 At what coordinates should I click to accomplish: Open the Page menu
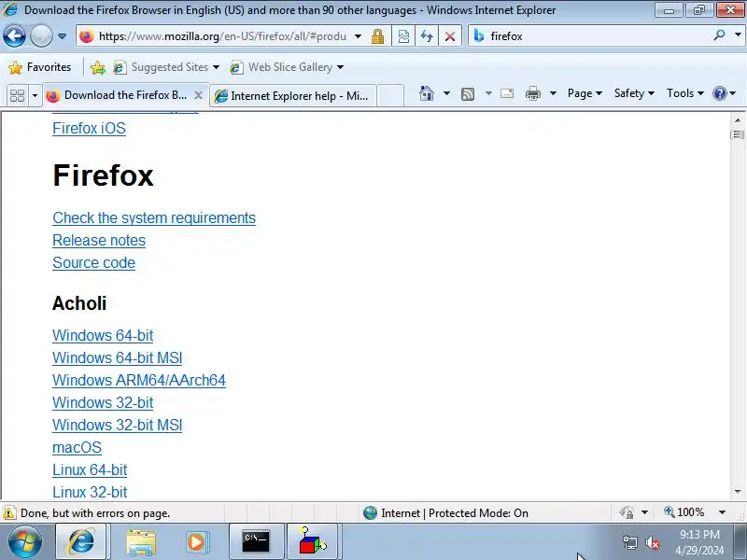click(x=585, y=93)
